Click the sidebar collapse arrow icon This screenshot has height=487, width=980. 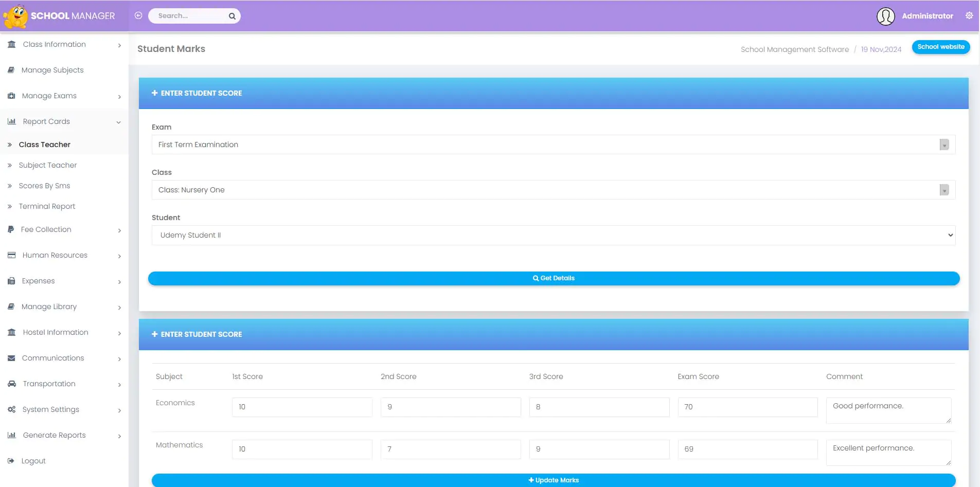[138, 15]
